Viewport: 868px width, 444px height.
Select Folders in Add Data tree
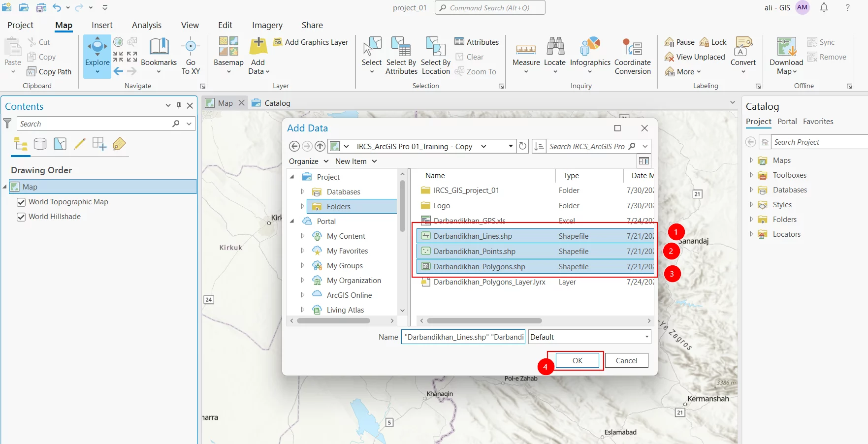[x=352, y=206]
